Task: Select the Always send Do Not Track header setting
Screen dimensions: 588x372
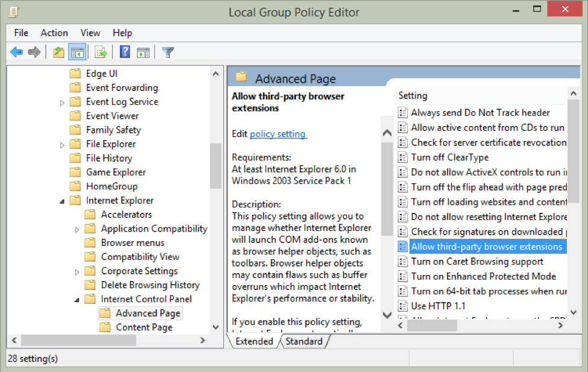Action: point(481,113)
